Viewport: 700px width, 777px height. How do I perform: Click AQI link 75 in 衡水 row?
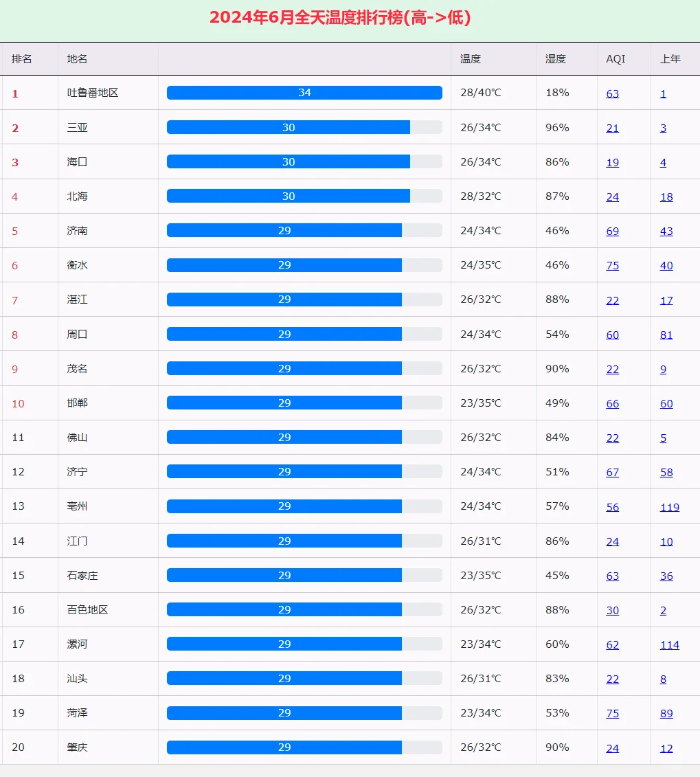[612, 266]
